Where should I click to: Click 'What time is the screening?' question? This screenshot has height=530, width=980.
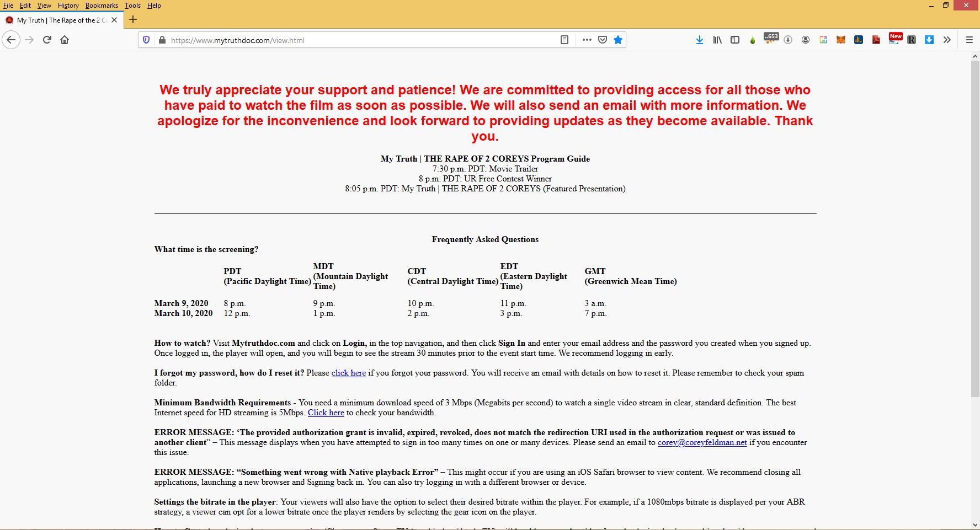point(206,249)
